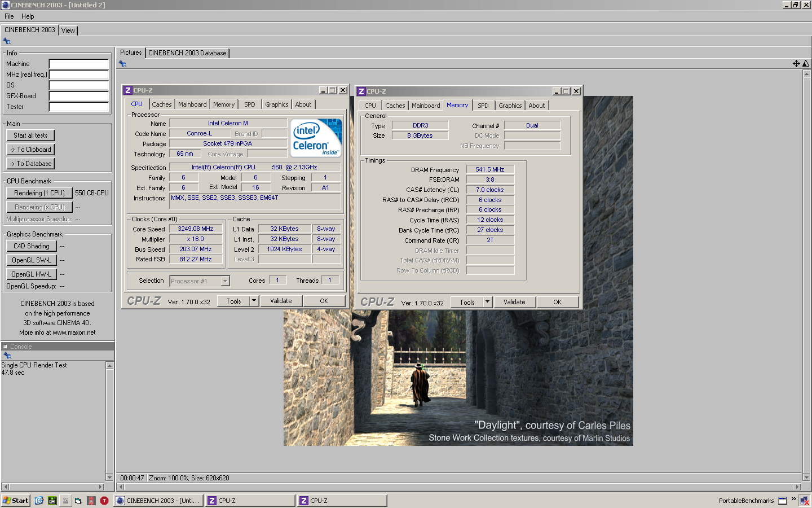Screen dimensions: 812x508
Task: Click the Tools button in the CPU-Z CPU window
Action: pos(233,301)
